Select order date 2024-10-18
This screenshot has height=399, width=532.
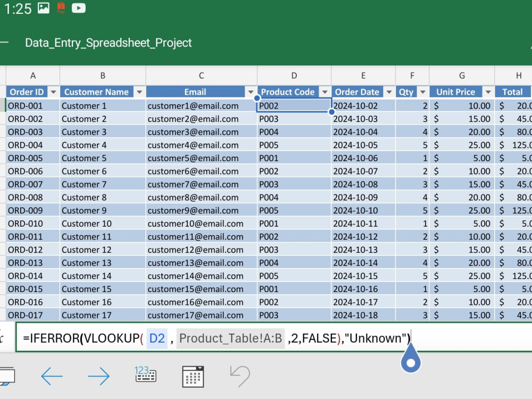(x=363, y=315)
